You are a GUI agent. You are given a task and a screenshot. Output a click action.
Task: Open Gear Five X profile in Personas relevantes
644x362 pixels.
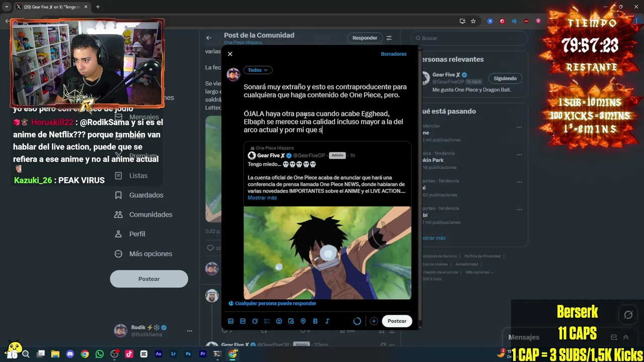point(446,75)
